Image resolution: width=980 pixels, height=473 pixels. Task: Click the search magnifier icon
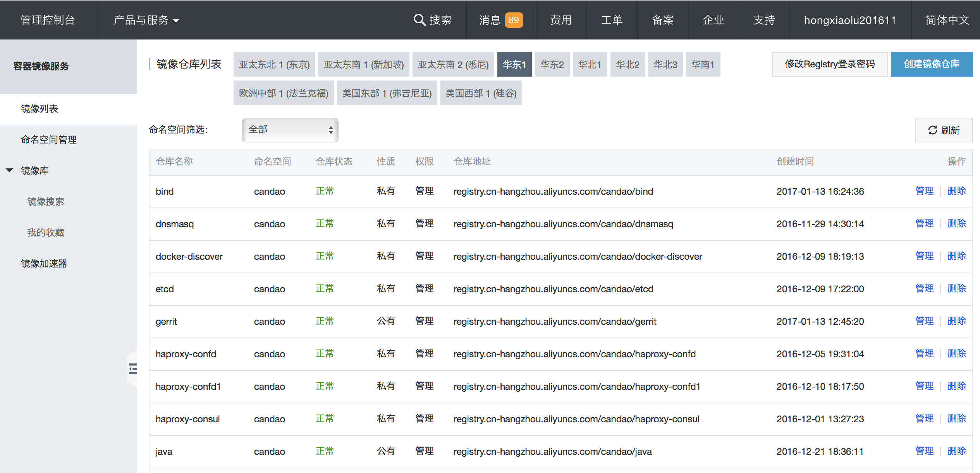(420, 20)
